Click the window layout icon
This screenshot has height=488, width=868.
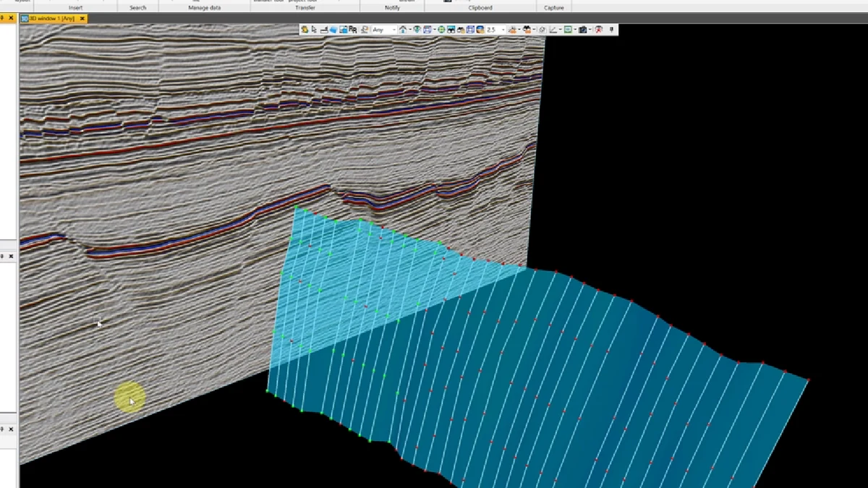point(427,30)
